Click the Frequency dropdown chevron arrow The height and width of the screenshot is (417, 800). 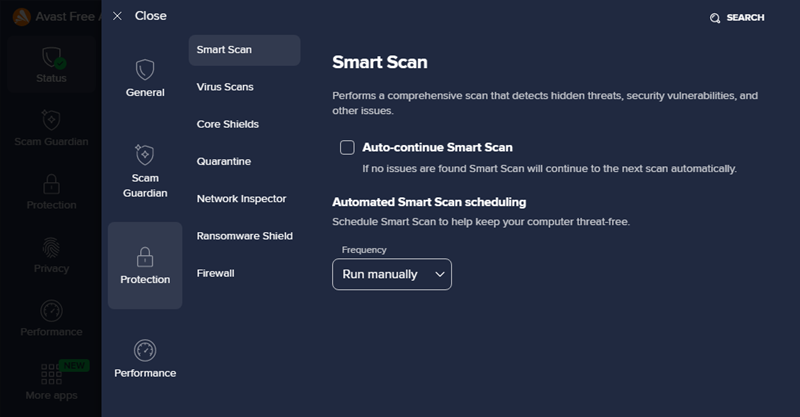(439, 275)
